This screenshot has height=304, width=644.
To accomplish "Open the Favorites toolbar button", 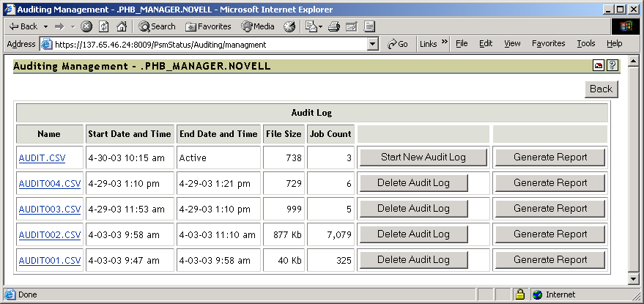I will [208, 26].
